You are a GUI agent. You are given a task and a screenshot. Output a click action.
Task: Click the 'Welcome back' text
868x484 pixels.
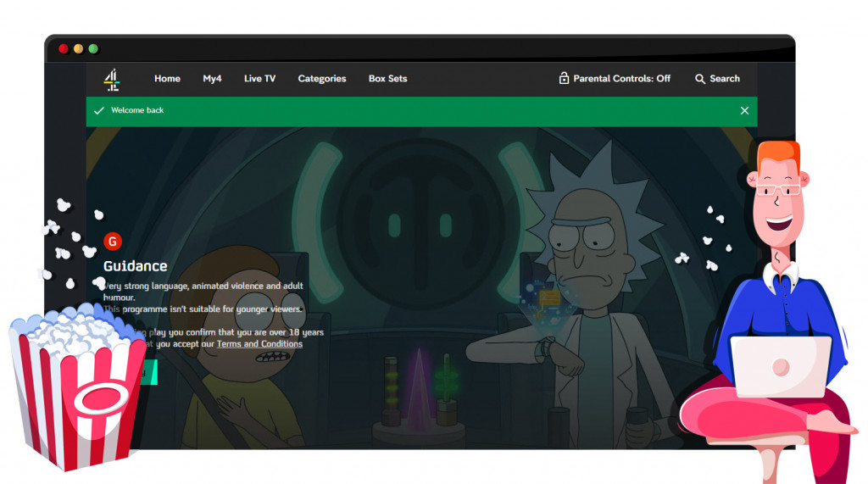pos(137,110)
